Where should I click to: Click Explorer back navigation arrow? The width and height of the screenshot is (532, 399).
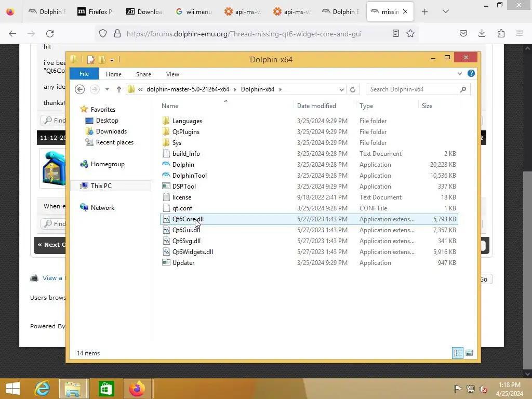pos(79,89)
